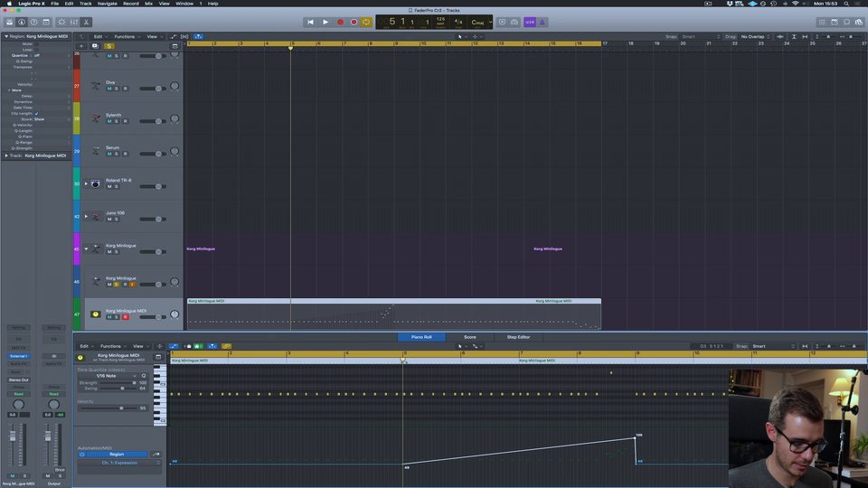
Task: Go to beginning transport button
Action: coord(310,22)
